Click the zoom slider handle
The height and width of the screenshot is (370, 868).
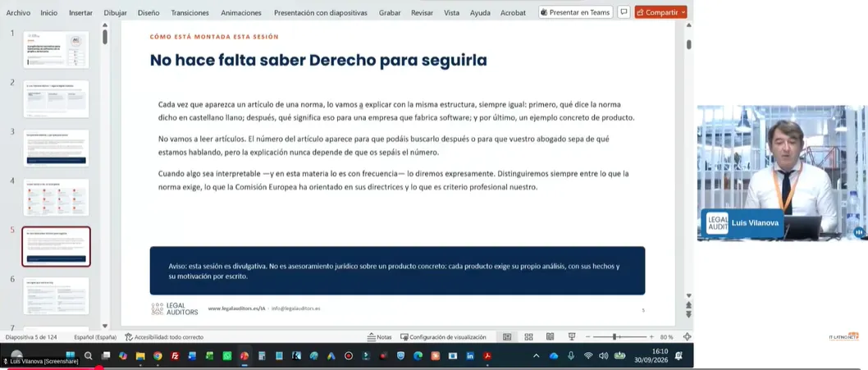[x=614, y=336]
